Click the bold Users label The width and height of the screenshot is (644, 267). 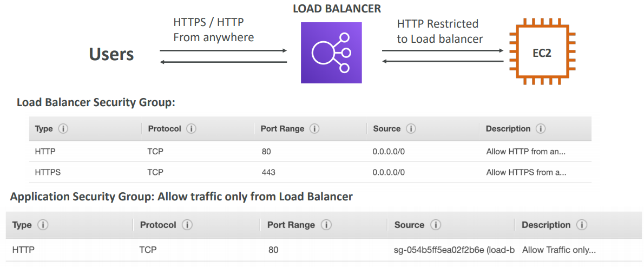[111, 54]
